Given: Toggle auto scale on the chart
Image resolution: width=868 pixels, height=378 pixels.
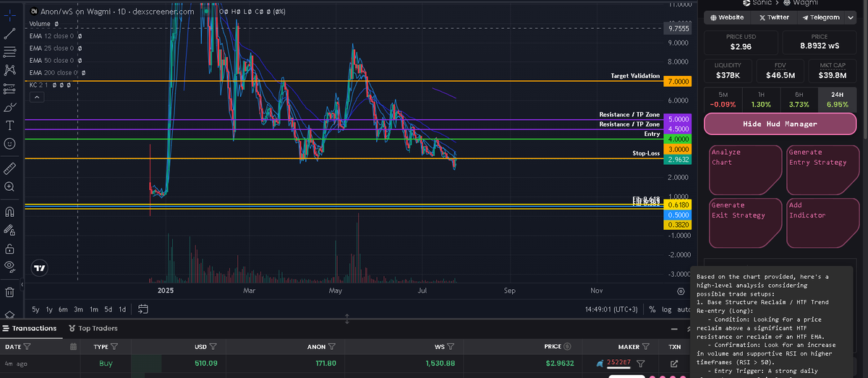Looking at the screenshot, I should point(682,309).
